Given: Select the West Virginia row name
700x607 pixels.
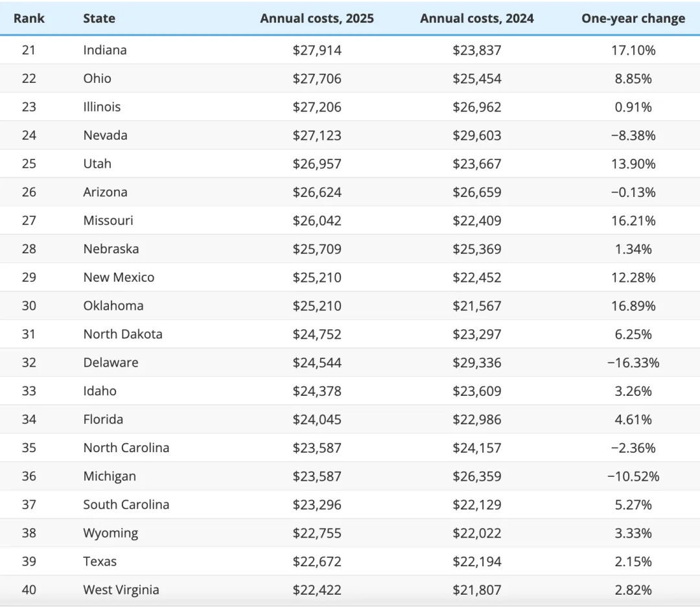Looking at the screenshot, I should point(121,590).
